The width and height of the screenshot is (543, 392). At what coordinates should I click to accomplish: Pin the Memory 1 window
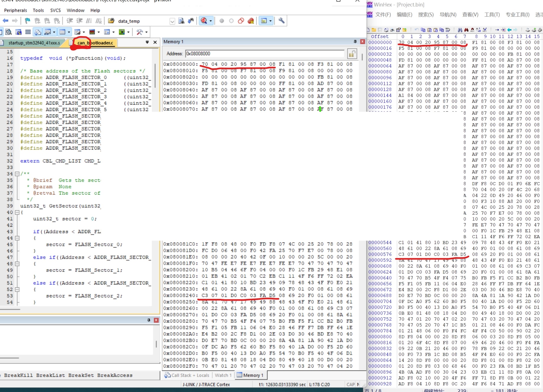(x=355, y=42)
